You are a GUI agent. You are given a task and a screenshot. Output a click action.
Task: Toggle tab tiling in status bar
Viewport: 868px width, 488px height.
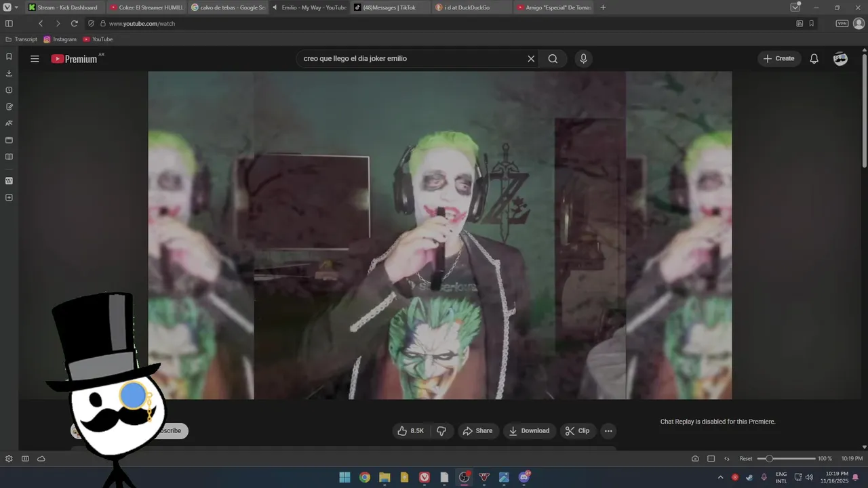[711, 459]
